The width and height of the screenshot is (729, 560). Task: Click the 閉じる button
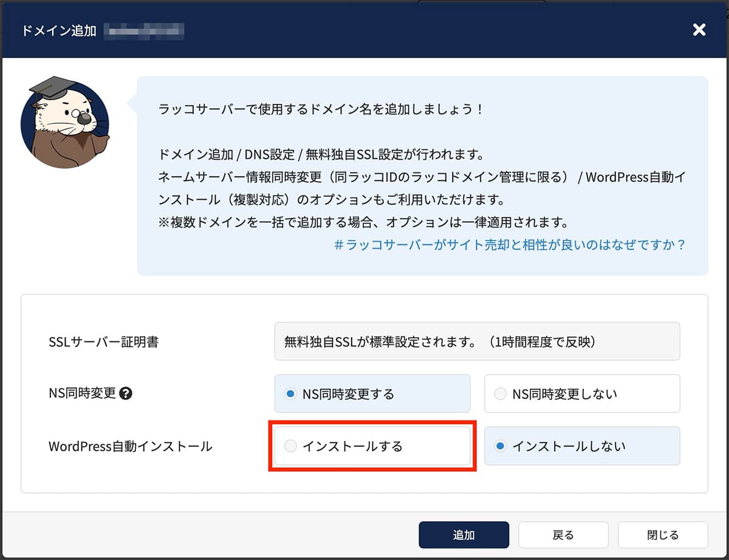663,535
